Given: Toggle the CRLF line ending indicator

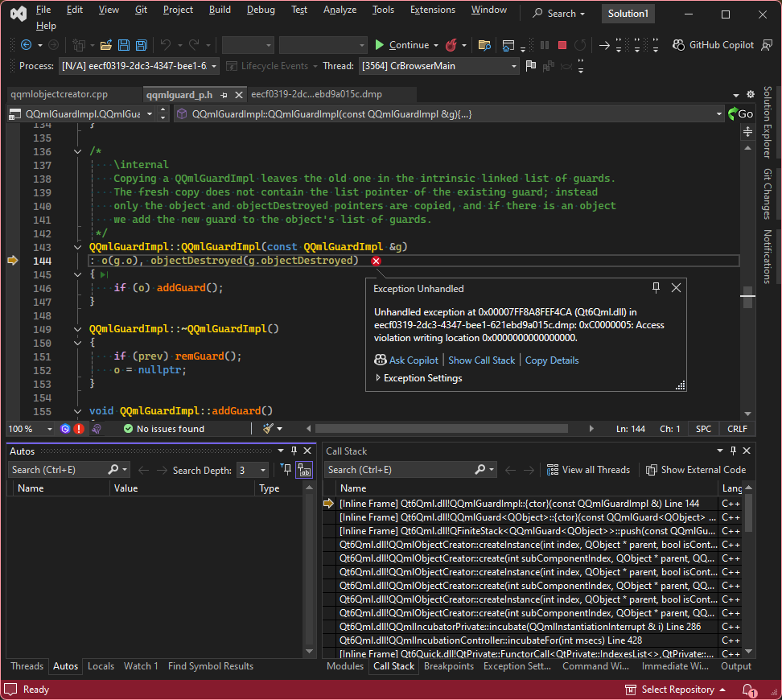Looking at the screenshot, I should (737, 429).
